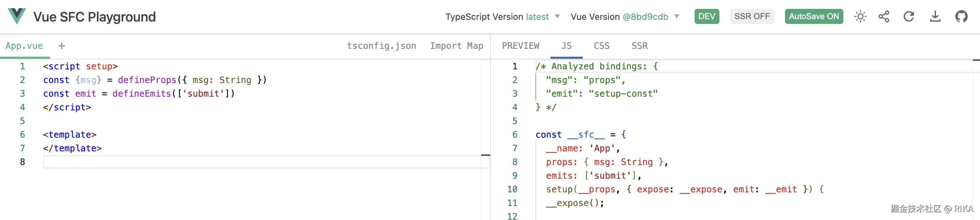980x220 pixels.
Task: Download project files icon
Action: coord(935,16)
